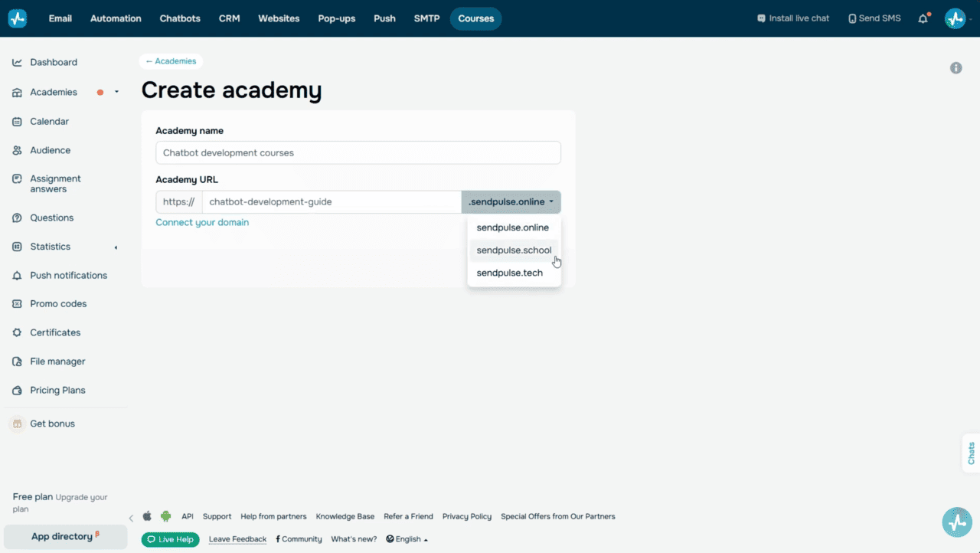Click the Connect your domain link
The width and height of the screenshot is (980, 553).
click(x=202, y=222)
